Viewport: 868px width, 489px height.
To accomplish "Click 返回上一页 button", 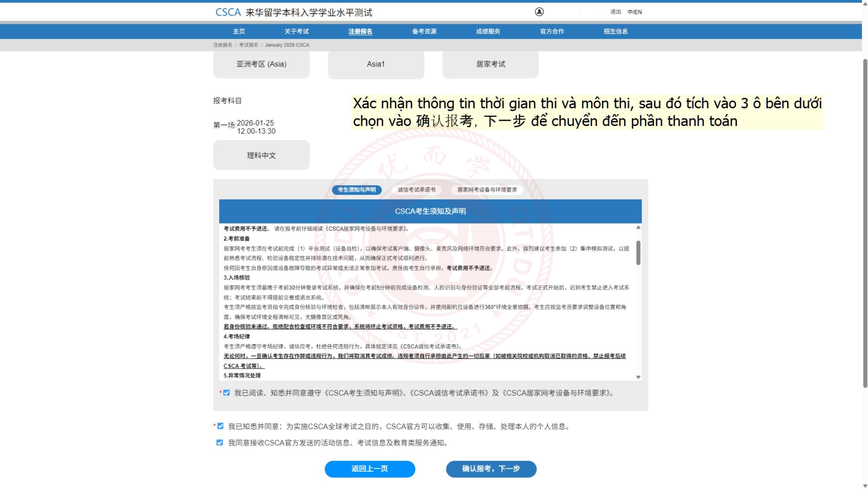I will [x=369, y=469].
